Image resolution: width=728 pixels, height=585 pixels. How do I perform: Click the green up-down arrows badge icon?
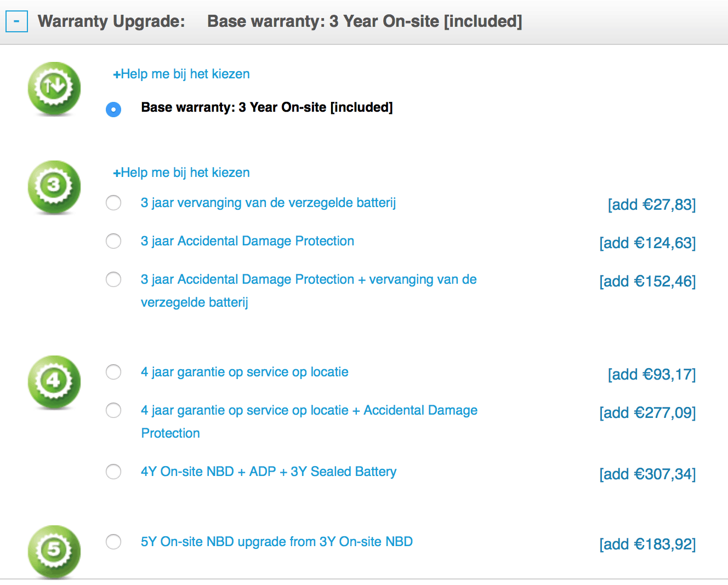click(x=54, y=88)
